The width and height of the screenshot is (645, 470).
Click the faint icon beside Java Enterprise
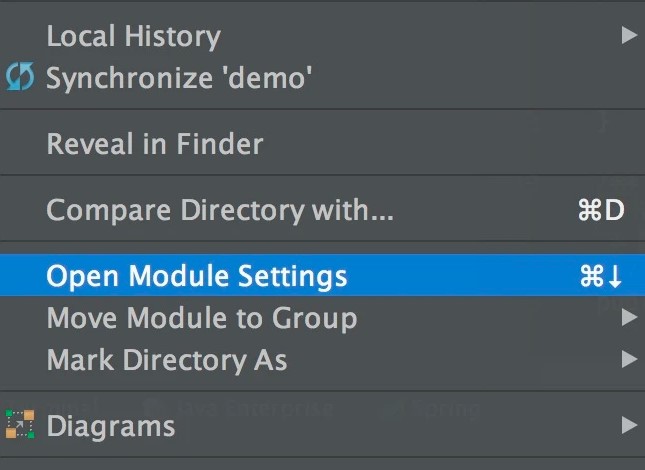pos(153,407)
